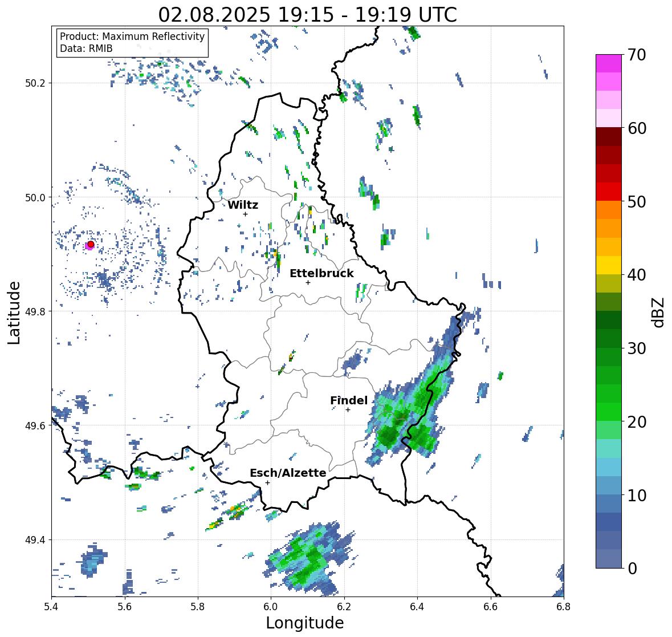Pick the bright green colorbar swatch above 20 dBZ
This screenshot has height=637, width=672.
click(609, 412)
